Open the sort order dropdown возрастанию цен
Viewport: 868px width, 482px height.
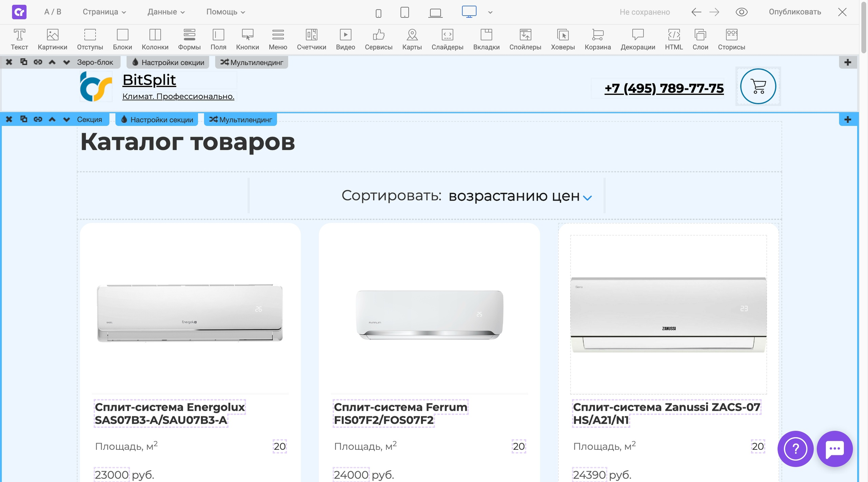point(520,196)
